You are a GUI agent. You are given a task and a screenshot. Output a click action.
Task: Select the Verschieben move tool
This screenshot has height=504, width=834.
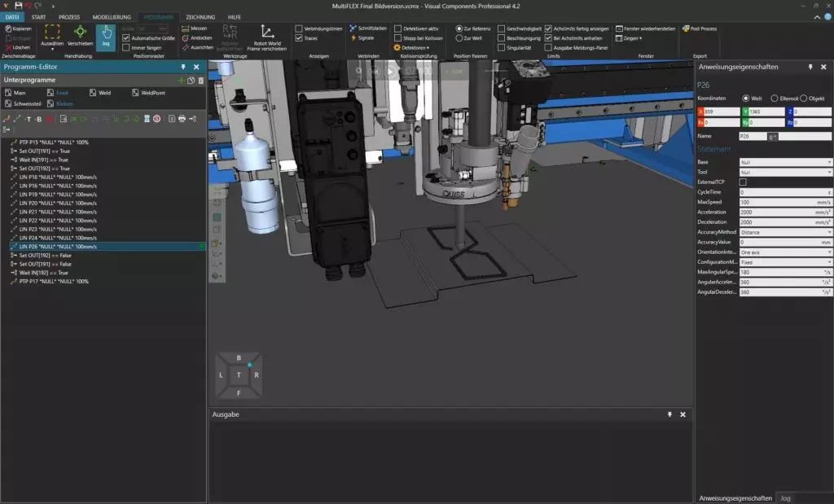click(80, 36)
